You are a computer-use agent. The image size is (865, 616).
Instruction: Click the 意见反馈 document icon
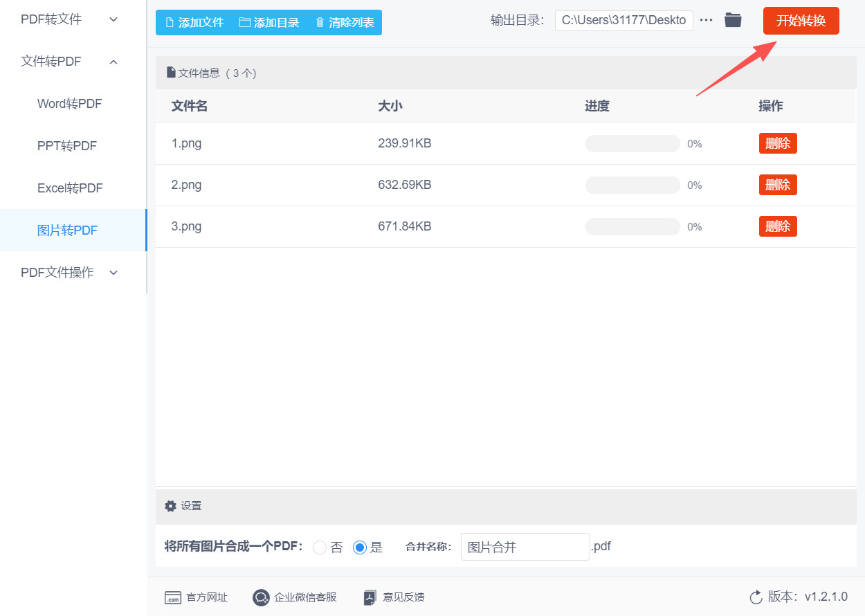click(370, 597)
